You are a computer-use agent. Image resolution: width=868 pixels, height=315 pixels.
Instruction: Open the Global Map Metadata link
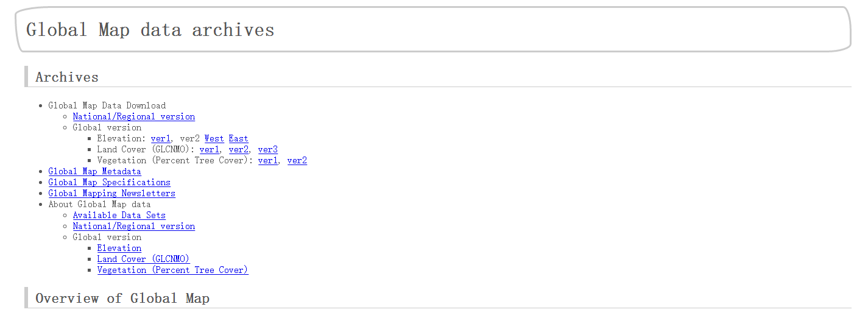(95, 171)
